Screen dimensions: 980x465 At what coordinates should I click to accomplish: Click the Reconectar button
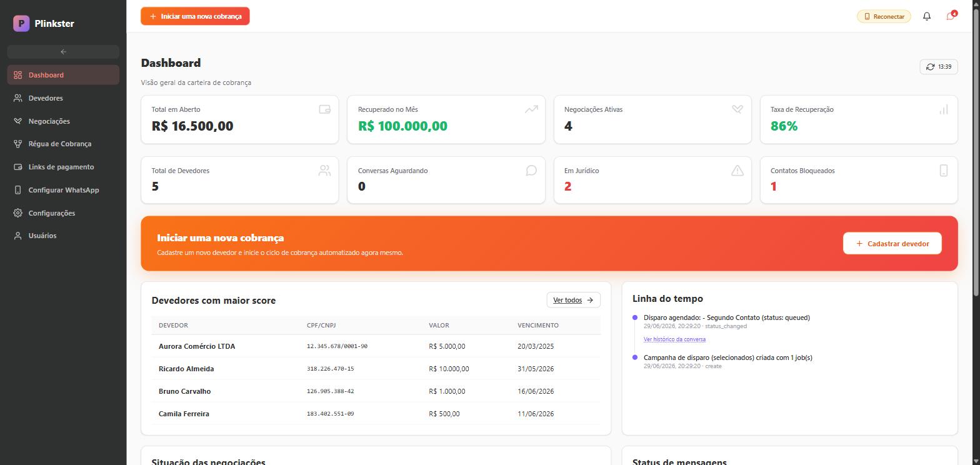(884, 16)
